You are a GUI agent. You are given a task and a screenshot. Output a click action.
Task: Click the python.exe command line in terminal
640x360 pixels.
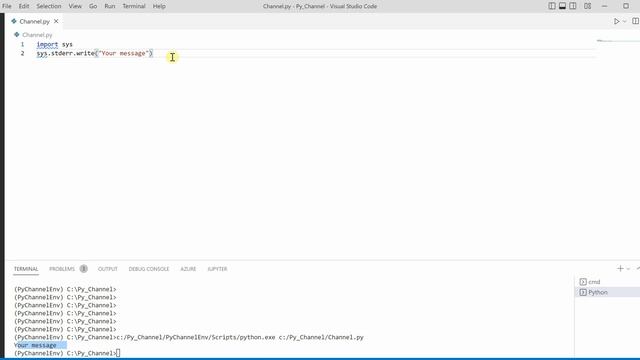click(240, 337)
